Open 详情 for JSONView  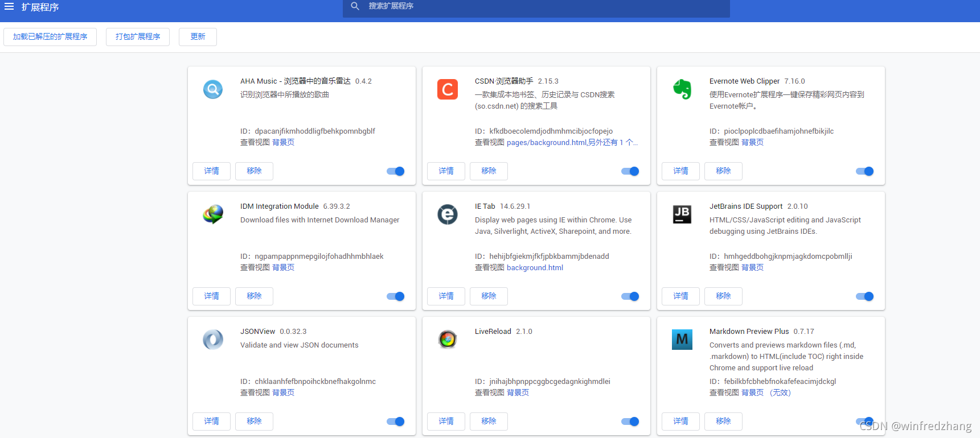[211, 422]
